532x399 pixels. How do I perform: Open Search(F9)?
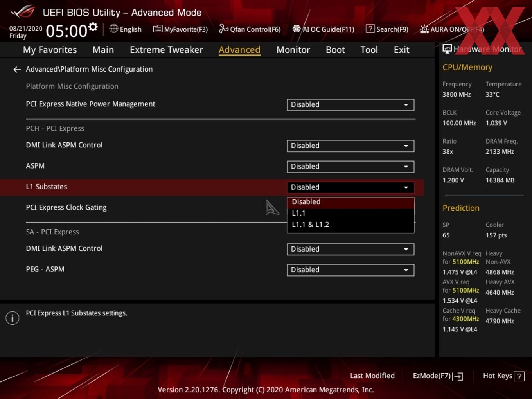coord(387,29)
